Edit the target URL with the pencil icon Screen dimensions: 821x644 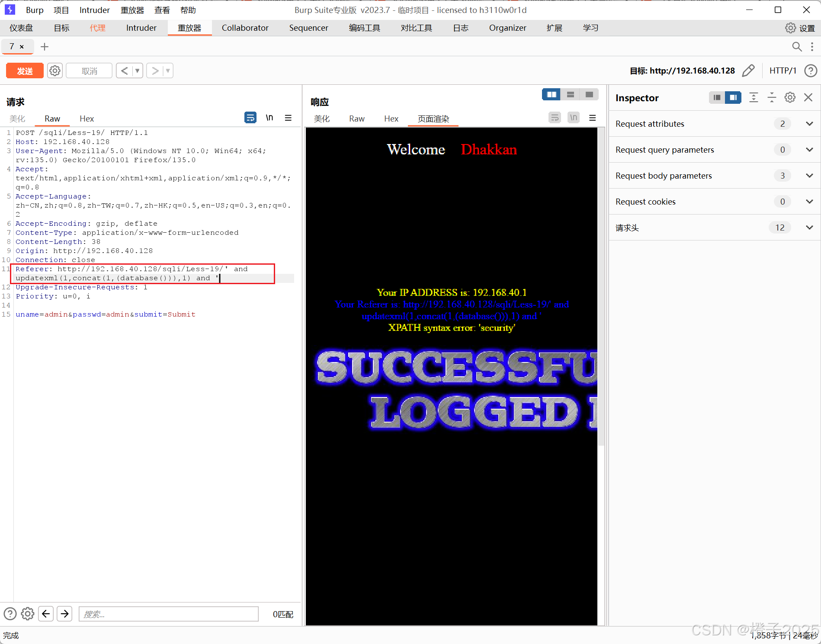pyautogui.click(x=749, y=70)
